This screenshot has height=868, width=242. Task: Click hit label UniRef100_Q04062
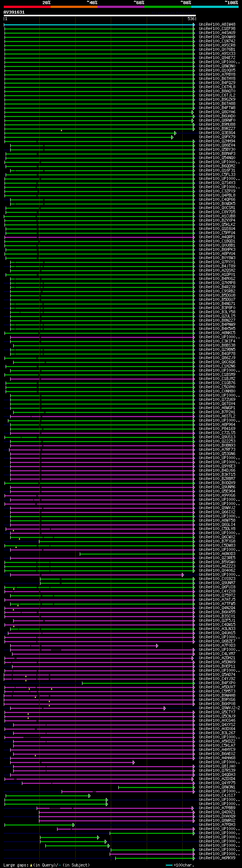click(217, 571)
